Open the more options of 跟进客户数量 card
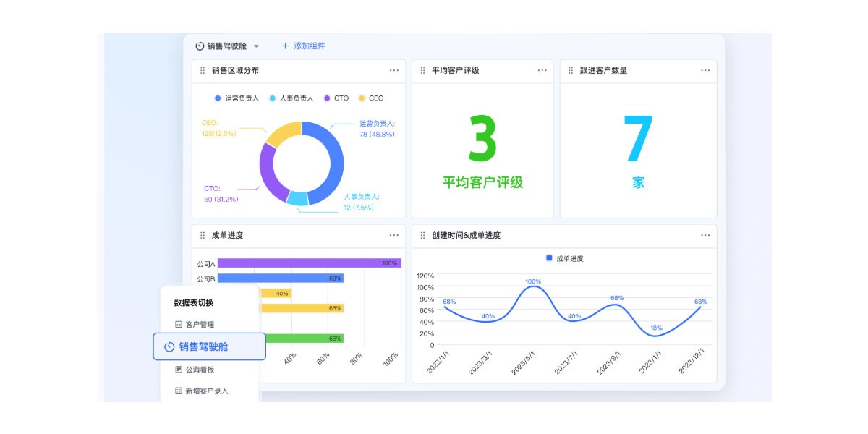Viewport: 868px width, 434px height. [705, 70]
